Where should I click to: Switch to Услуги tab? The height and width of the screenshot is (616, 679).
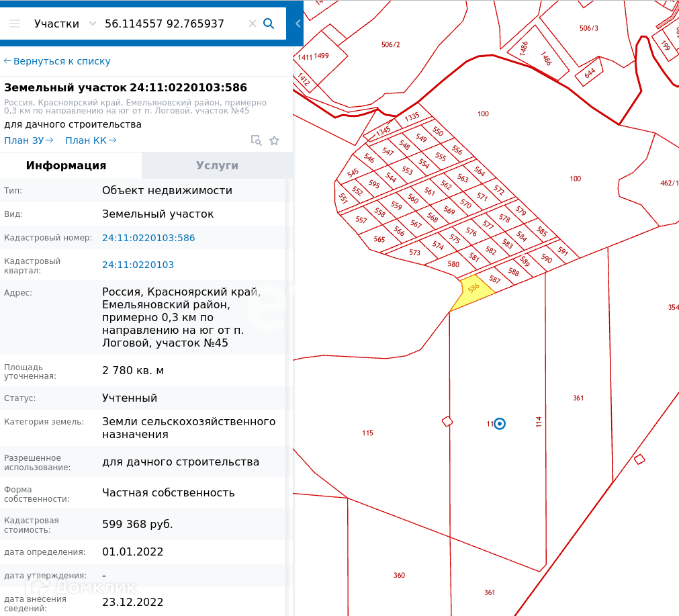click(x=218, y=165)
